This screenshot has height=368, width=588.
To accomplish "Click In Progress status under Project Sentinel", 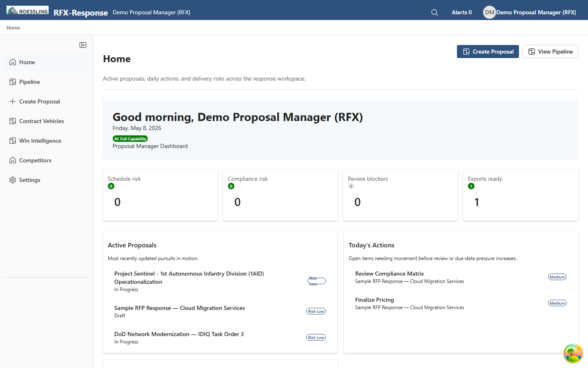I will [126, 289].
